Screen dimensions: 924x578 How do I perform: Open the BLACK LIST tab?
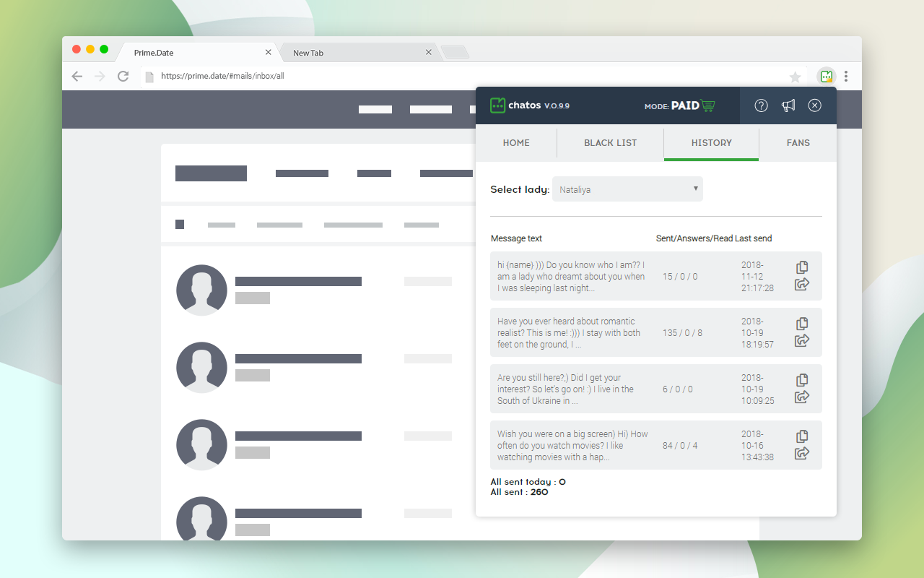[x=610, y=143]
